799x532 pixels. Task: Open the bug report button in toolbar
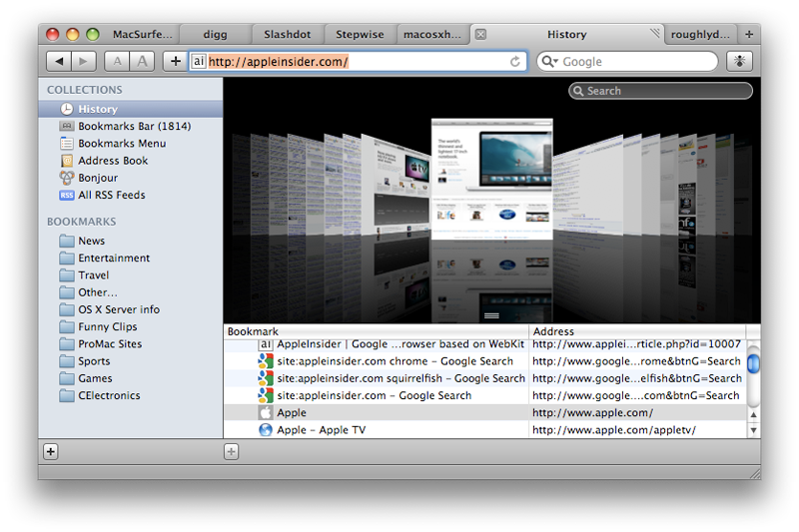pyautogui.click(x=739, y=62)
